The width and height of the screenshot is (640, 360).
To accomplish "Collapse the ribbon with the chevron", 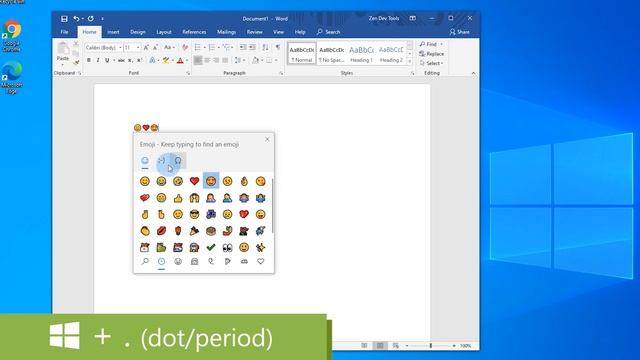I will pos(473,73).
